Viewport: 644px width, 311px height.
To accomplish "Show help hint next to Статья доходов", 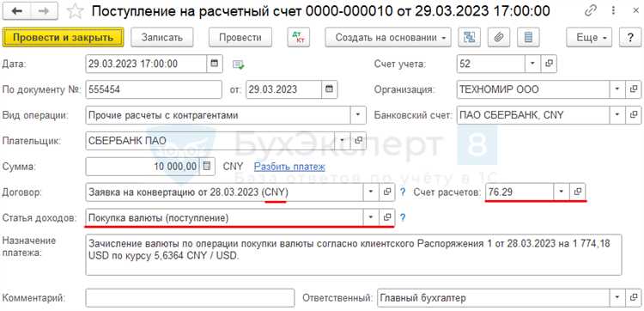I will [403, 217].
